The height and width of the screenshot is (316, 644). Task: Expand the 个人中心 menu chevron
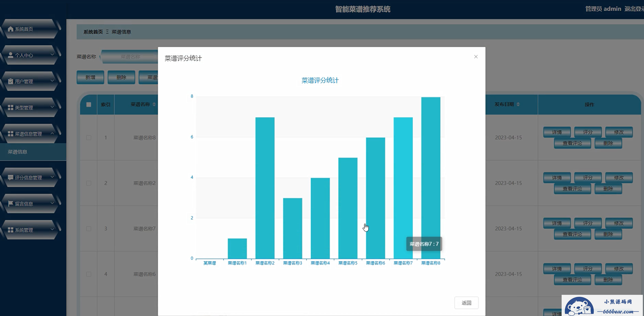52,55
